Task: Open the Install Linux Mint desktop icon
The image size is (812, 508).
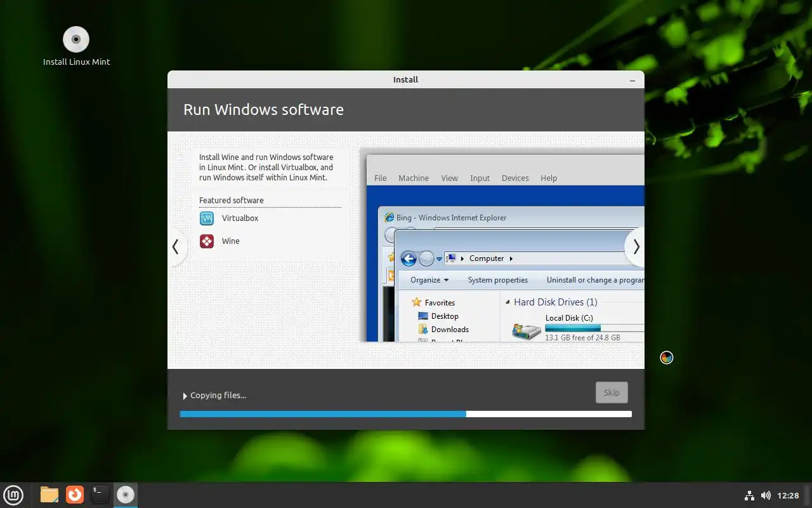Action: 76,46
